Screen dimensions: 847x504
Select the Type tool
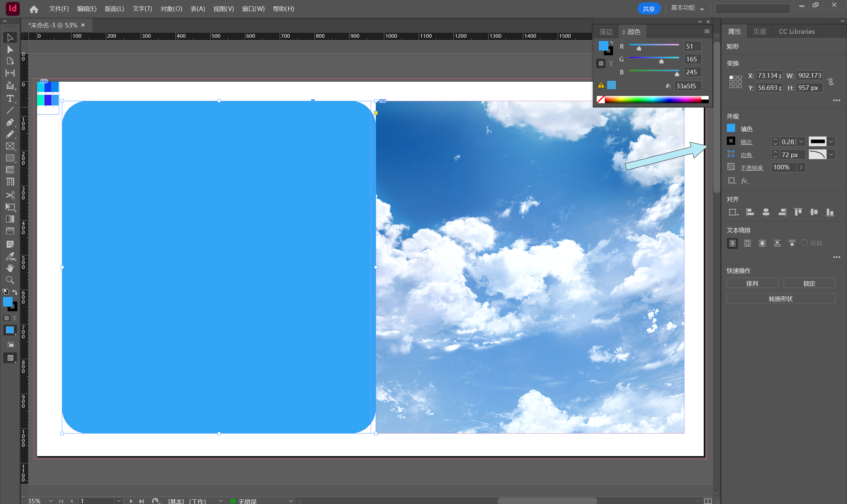(x=10, y=99)
